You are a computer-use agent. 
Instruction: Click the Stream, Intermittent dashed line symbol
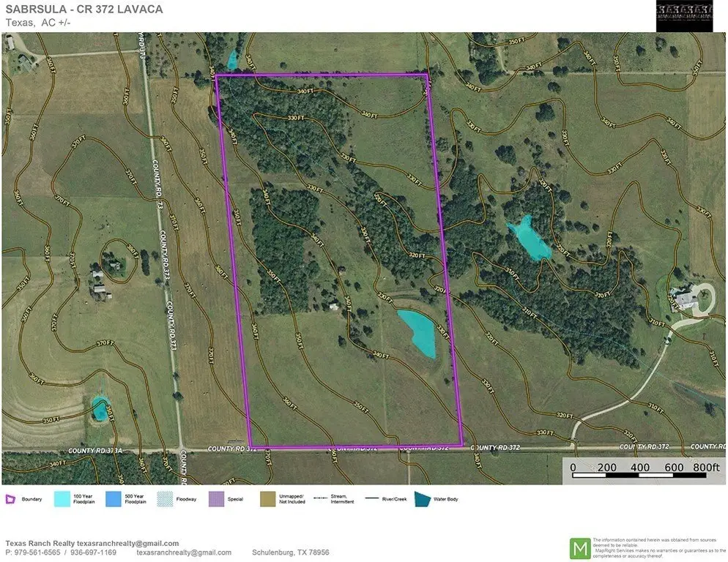(319, 498)
